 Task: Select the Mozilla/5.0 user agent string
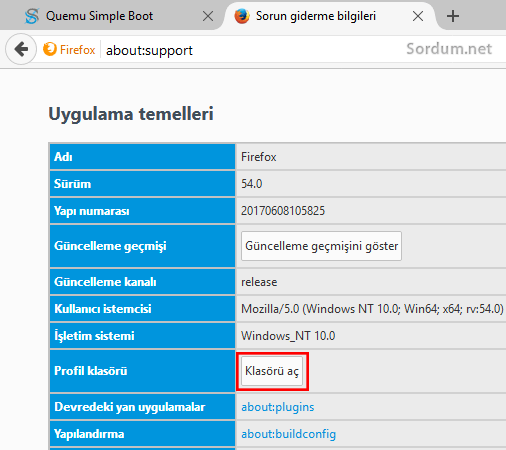(x=372, y=309)
